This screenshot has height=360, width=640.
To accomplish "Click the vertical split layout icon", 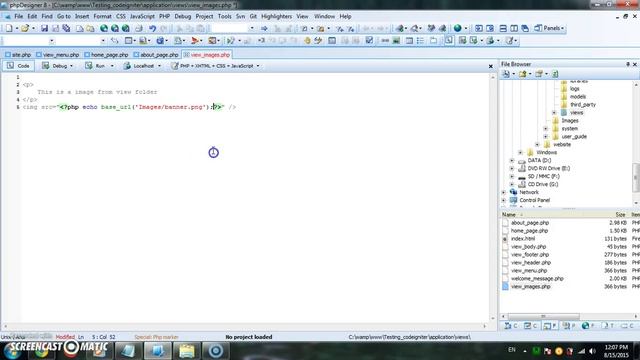I will click(514, 28).
